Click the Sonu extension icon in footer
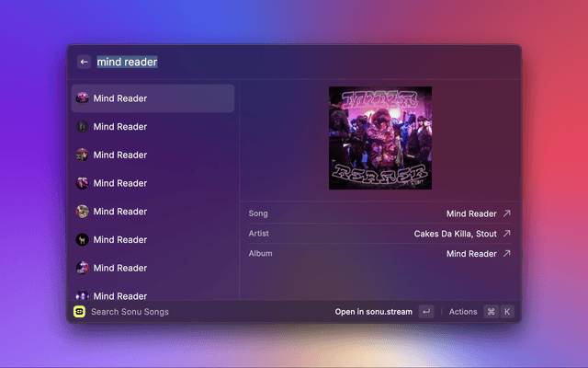 pos(80,312)
